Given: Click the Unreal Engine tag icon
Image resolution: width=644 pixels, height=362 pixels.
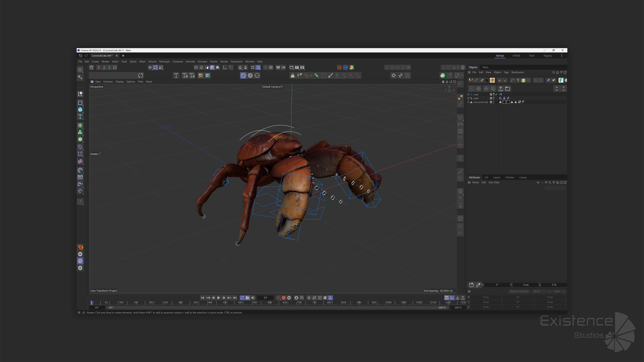Looking at the screenshot, I should (487, 80).
